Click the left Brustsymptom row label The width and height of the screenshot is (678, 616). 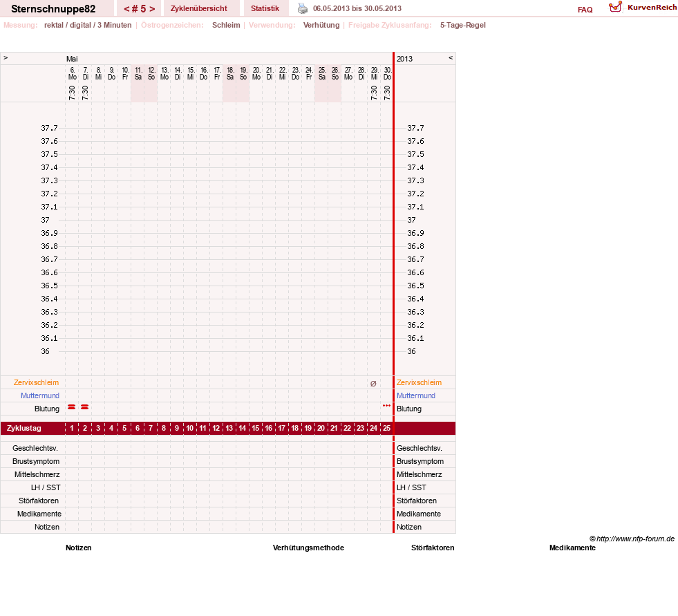pyautogui.click(x=36, y=461)
